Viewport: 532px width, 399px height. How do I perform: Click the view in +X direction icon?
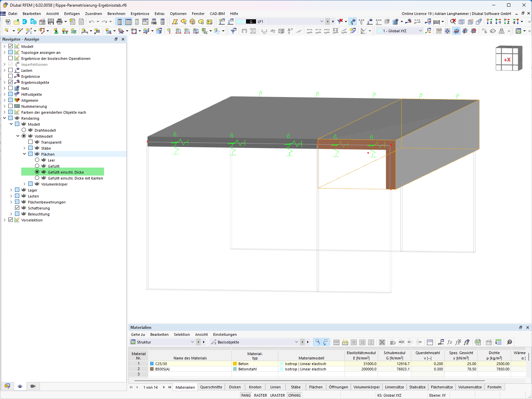coord(489,22)
